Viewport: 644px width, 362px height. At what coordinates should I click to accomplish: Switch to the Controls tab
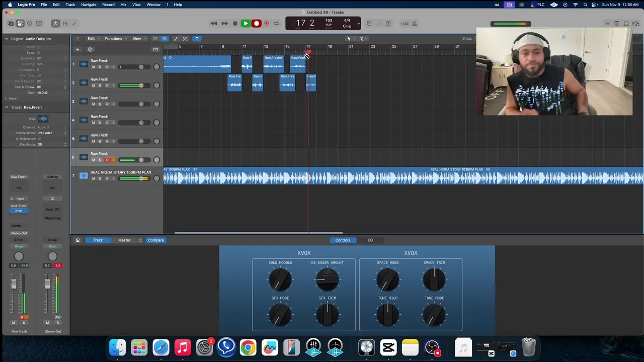343,240
